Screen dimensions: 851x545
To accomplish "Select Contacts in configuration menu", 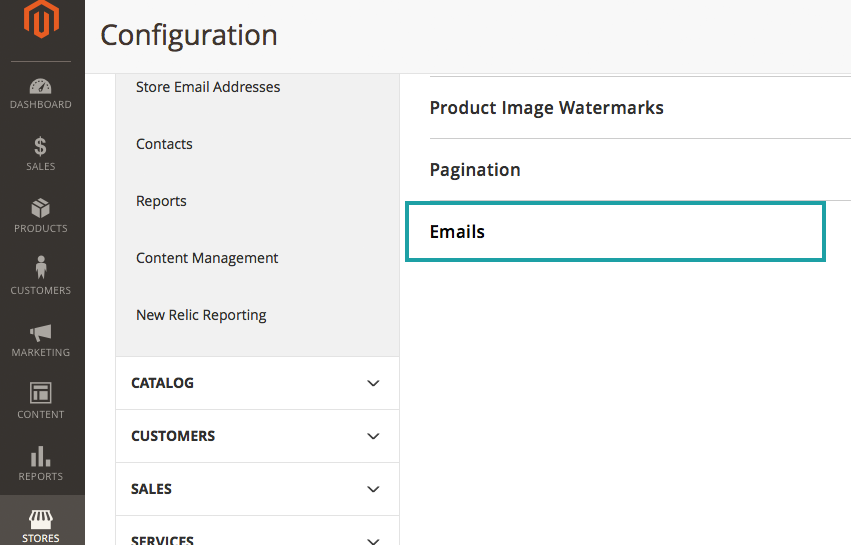I will [164, 144].
